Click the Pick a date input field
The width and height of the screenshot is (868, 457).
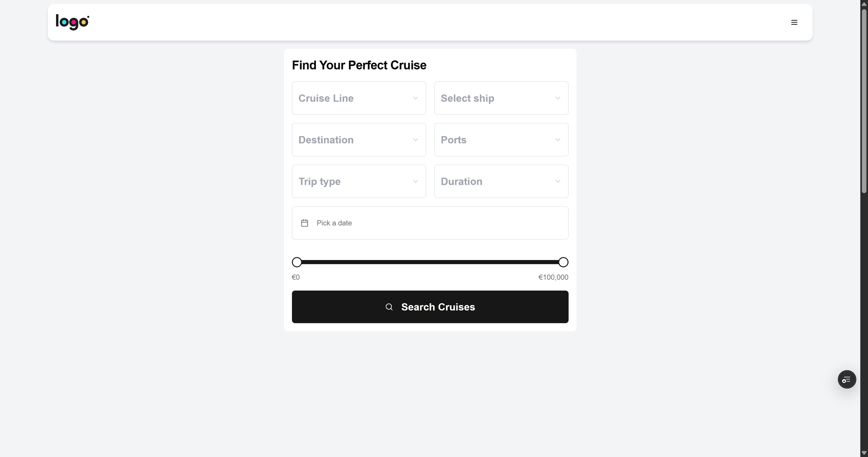[430, 223]
